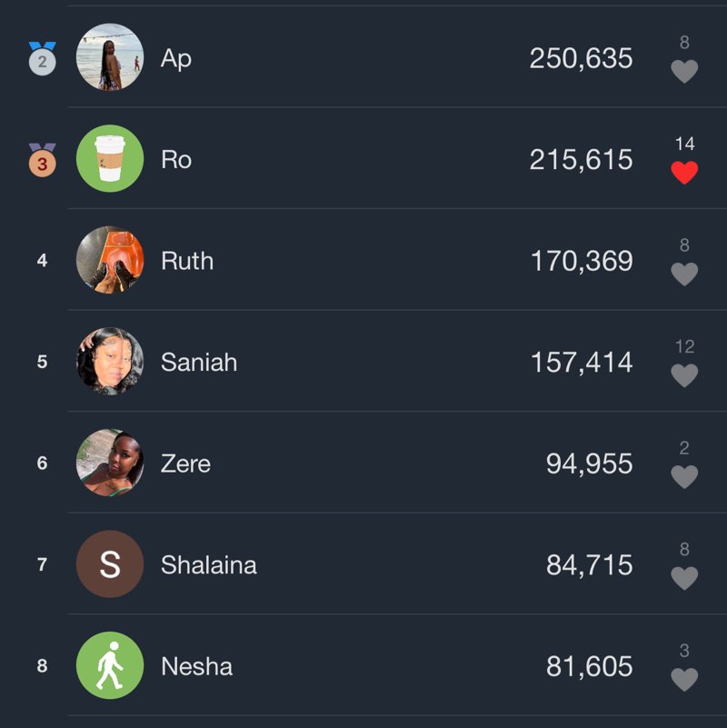Tap Zere's profile photo

click(x=110, y=463)
